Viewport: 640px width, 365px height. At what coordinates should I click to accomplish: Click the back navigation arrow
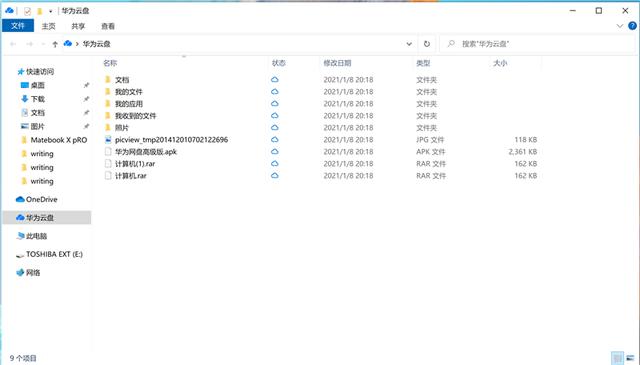13,44
